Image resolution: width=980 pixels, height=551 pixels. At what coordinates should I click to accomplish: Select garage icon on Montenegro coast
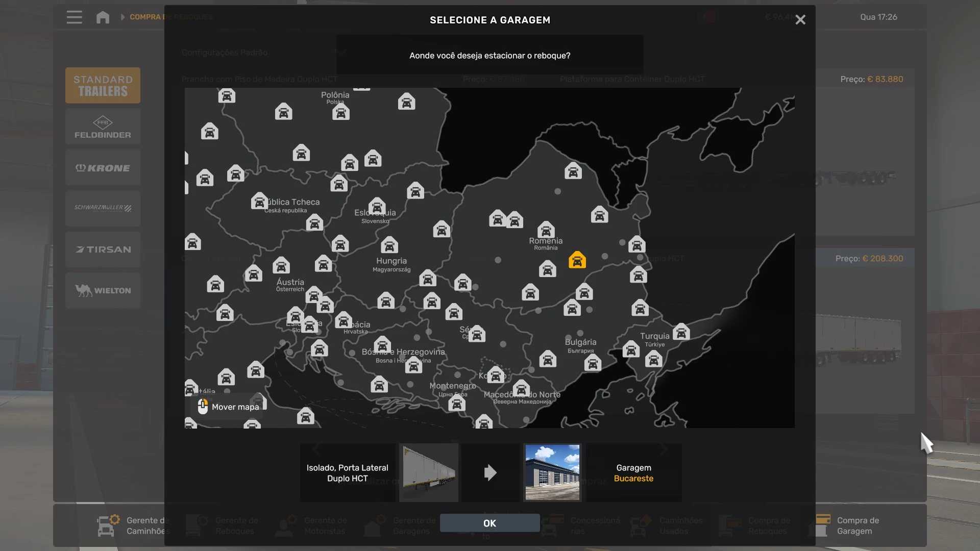[457, 404]
